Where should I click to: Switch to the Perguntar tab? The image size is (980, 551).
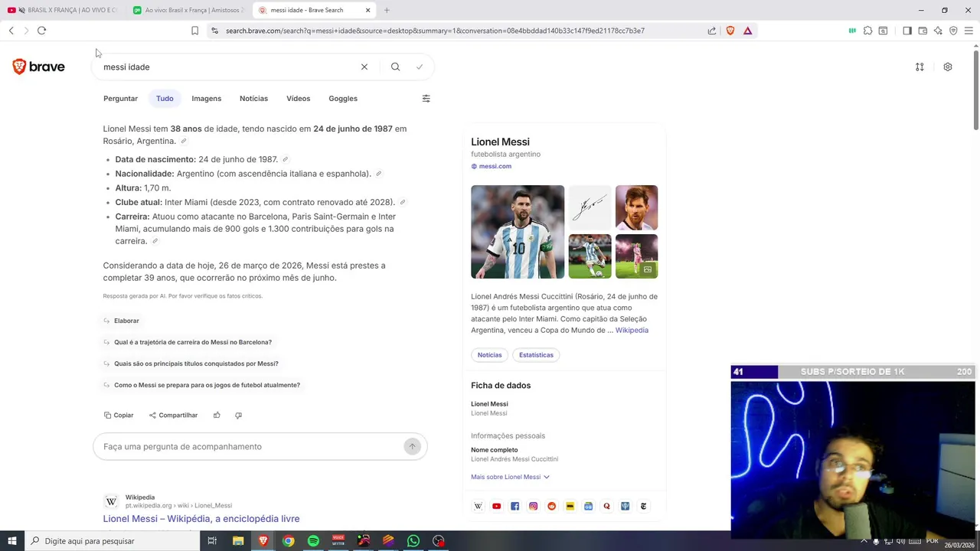pyautogui.click(x=120, y=98)
